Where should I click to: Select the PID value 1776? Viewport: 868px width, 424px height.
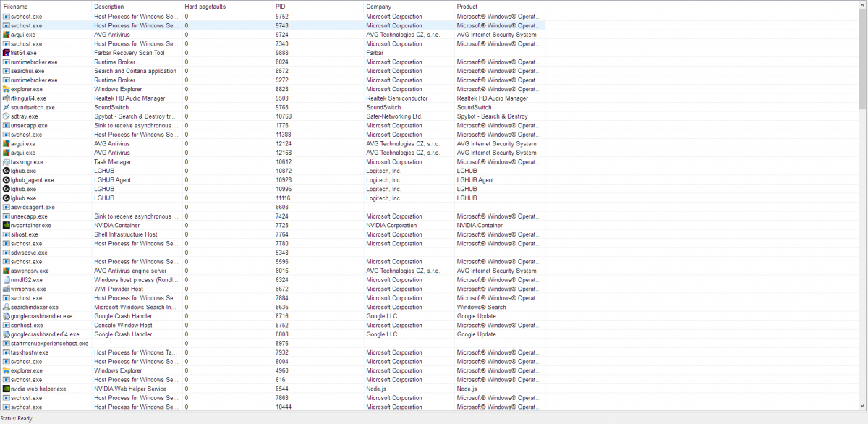(x=282, y=125)
